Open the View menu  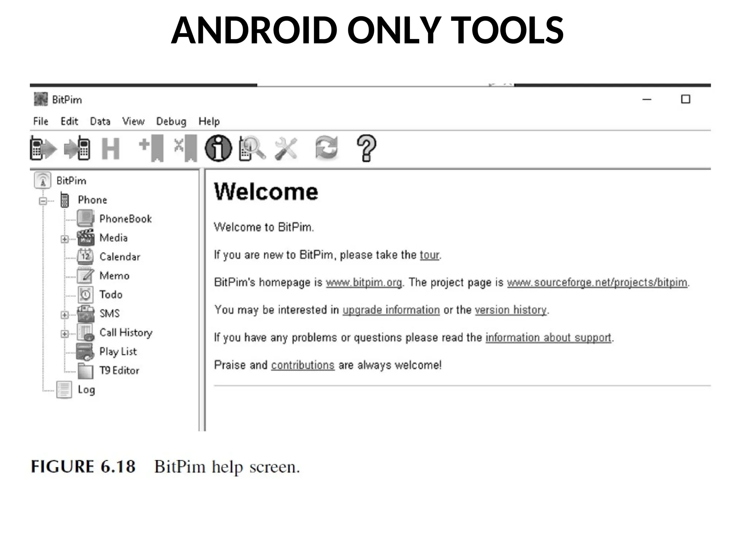click(133, 121)
